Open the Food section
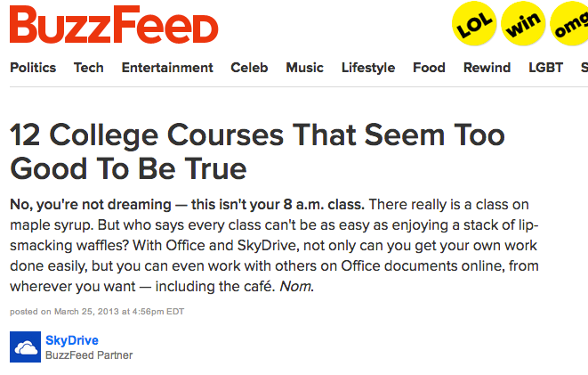Viewport: 588px width, 375px height. coord(429,68)
